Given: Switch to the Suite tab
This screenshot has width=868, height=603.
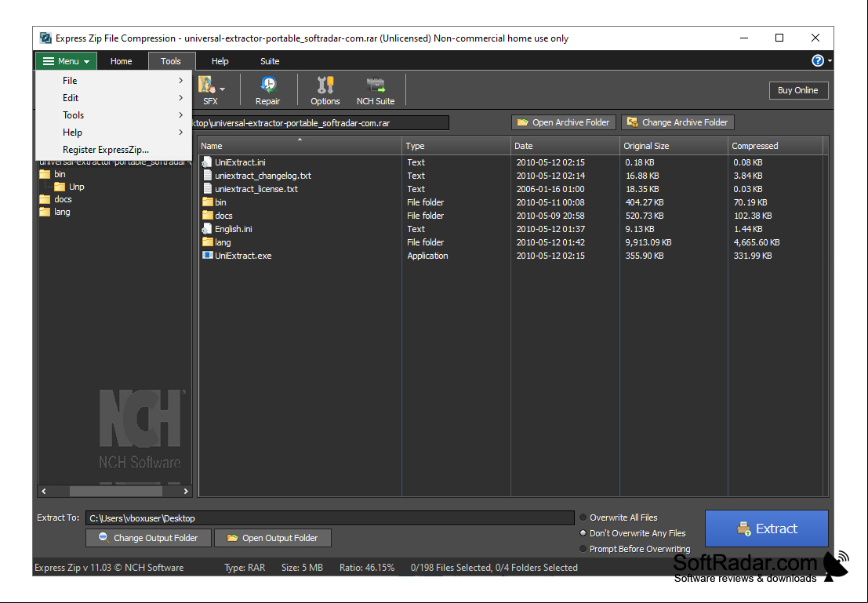Looking at the screenshot, I should pyautogui.click(x=271, y=61).
